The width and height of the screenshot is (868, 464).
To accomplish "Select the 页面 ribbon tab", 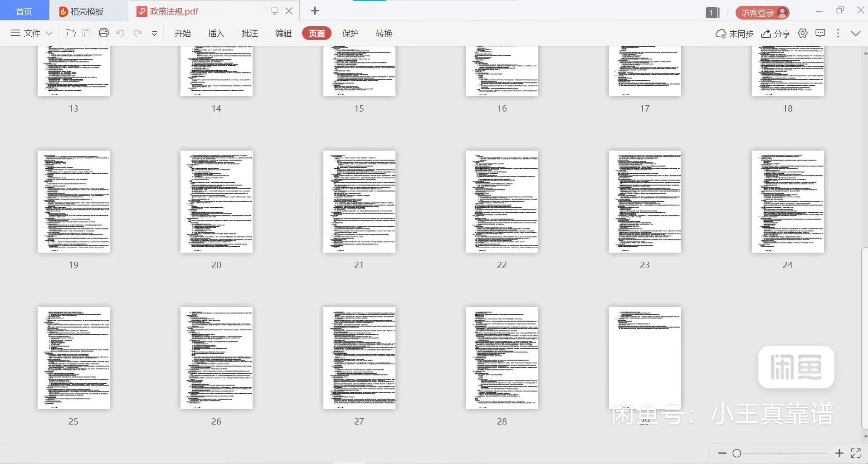I will pos(317,33).
